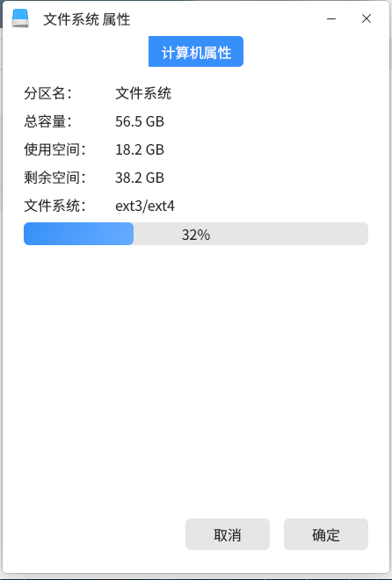This screenshot has height=580, width=392.
Task: Click the partition name value 文件系统
Action: [143, 93]
